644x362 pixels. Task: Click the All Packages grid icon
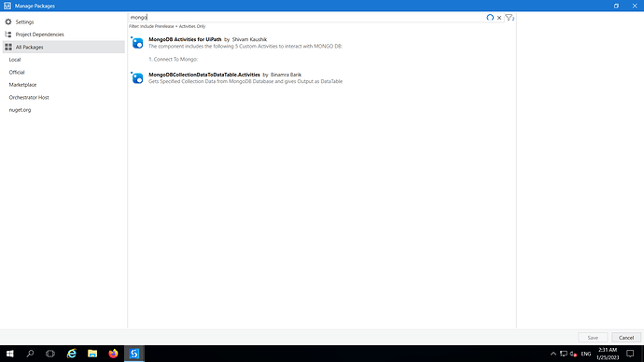tap(8, 48)
